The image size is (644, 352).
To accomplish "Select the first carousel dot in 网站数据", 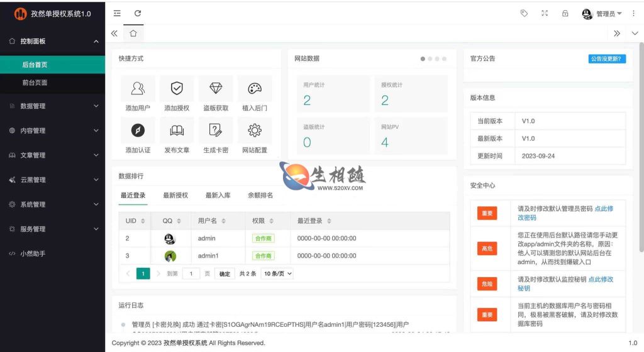I will click(423, 58).
